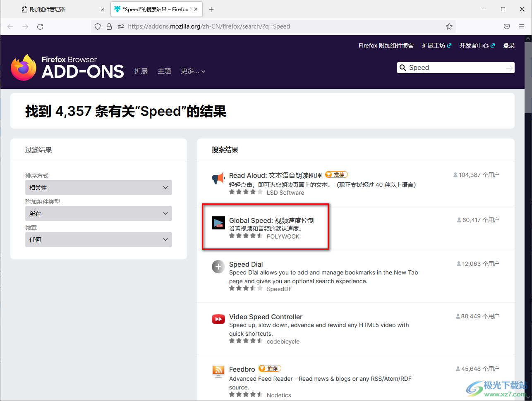This screenshot has height=401, width=532.
Task: Open the permissions icon beside the padlock
Action: point(121,26)
